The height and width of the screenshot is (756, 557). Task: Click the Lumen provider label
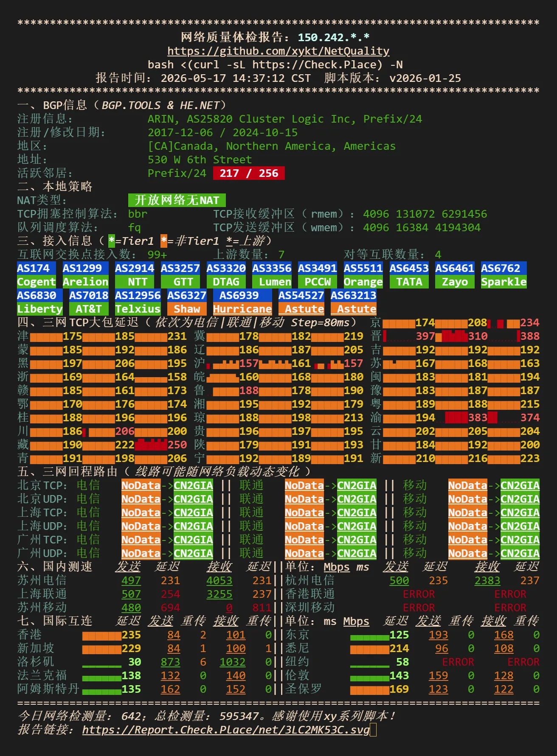coord(272,282)
